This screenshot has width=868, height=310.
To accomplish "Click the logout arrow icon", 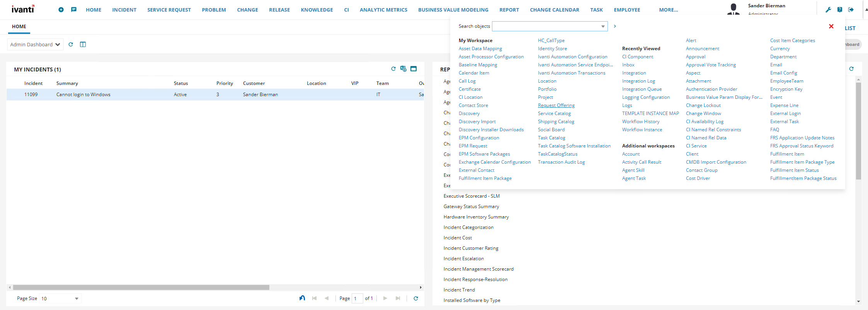I will (851, 10).
